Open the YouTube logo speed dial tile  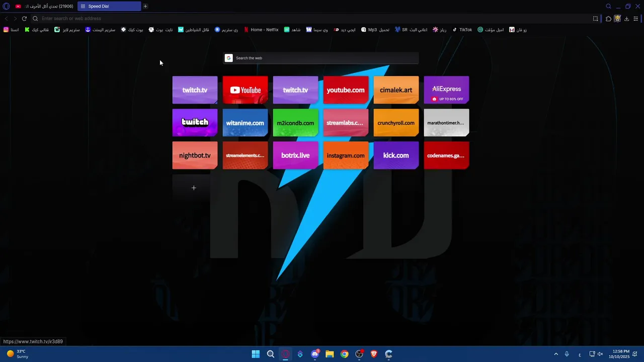[245, 90]
